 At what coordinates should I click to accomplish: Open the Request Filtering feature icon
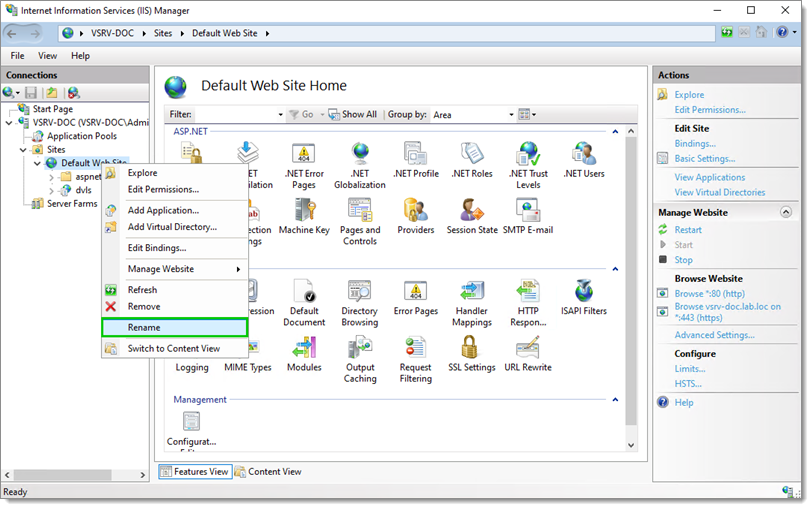click(x=415, y=359)
